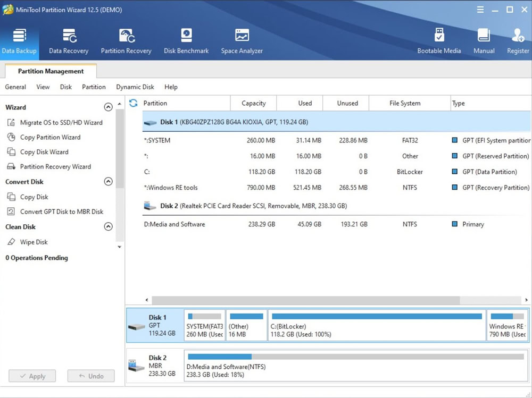Click the blue type square for Primary partition
The height and width of the screenshot is (398, 532).
pos(455,224)
